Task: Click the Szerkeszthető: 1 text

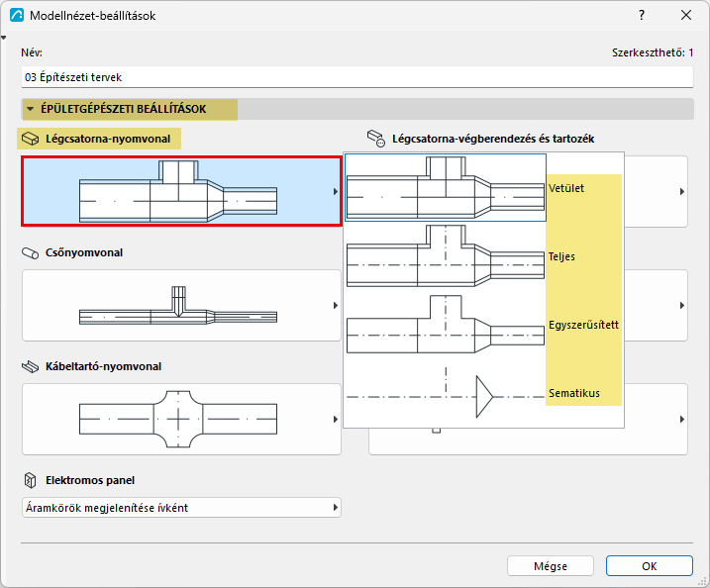Action: point(653,52)
